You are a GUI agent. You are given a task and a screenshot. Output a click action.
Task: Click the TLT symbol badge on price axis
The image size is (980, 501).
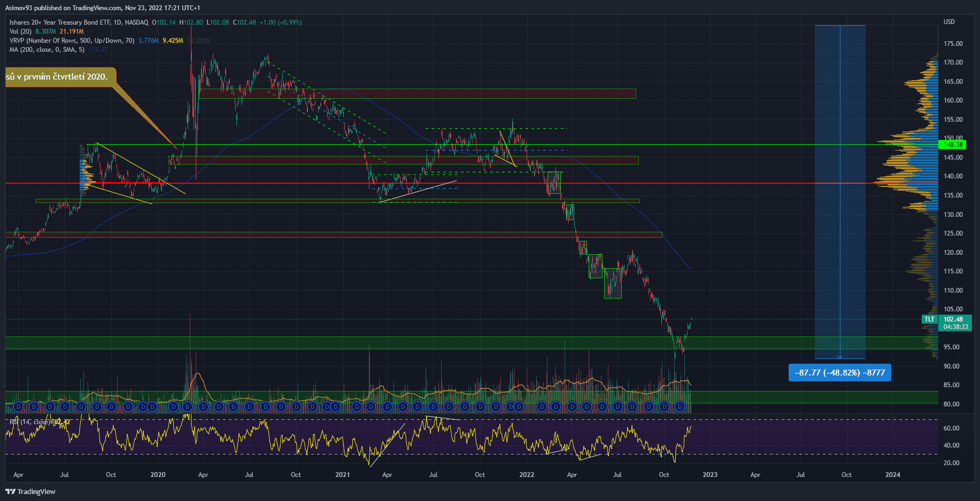930,319
